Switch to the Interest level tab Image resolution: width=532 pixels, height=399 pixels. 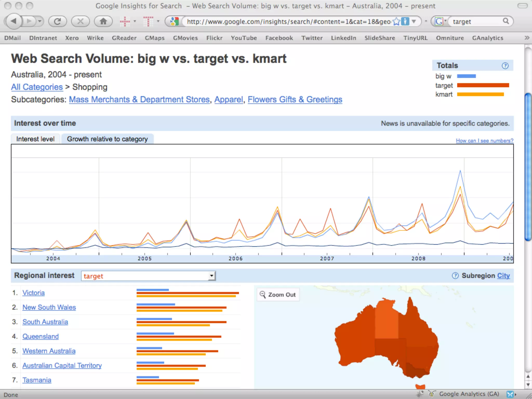point(35,139)
